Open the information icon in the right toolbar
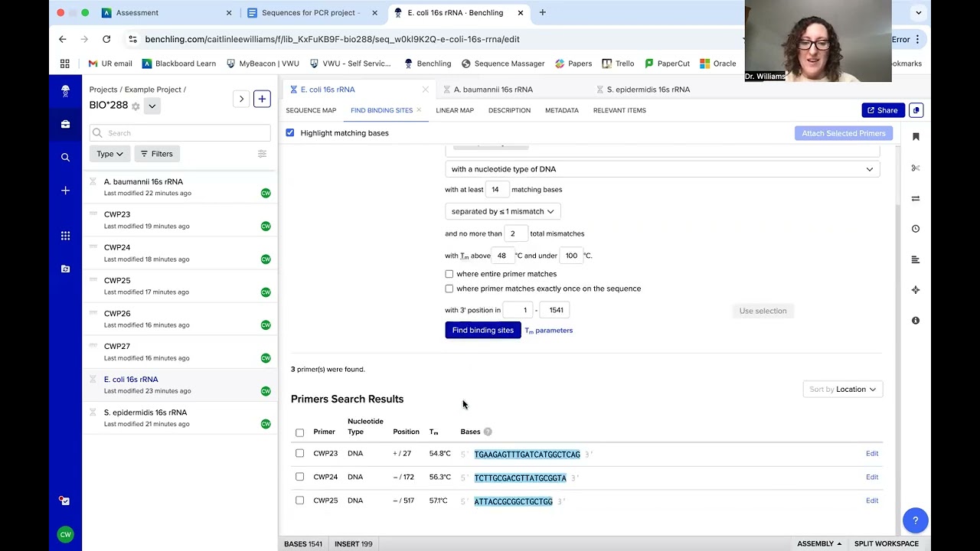This screenshot has width=980, height=551. (x=916, y=321)
